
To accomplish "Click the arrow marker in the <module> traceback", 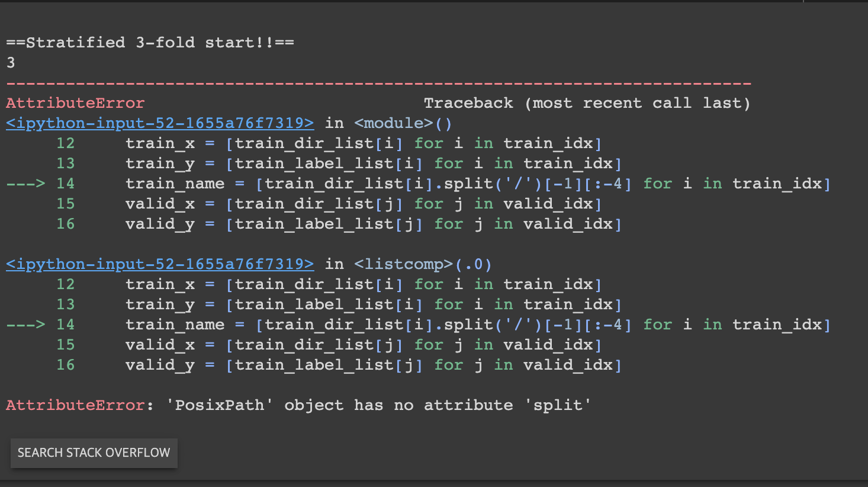I will pos(25,184).
